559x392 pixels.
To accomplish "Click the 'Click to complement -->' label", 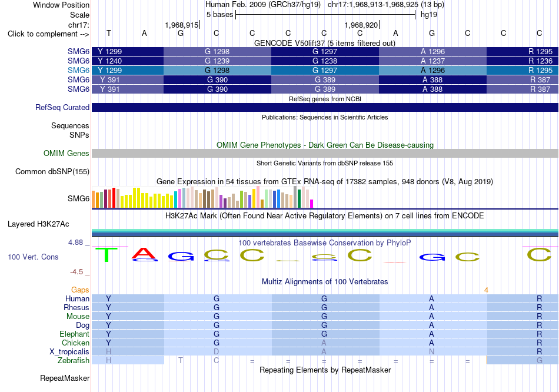I will click(48, 34).
